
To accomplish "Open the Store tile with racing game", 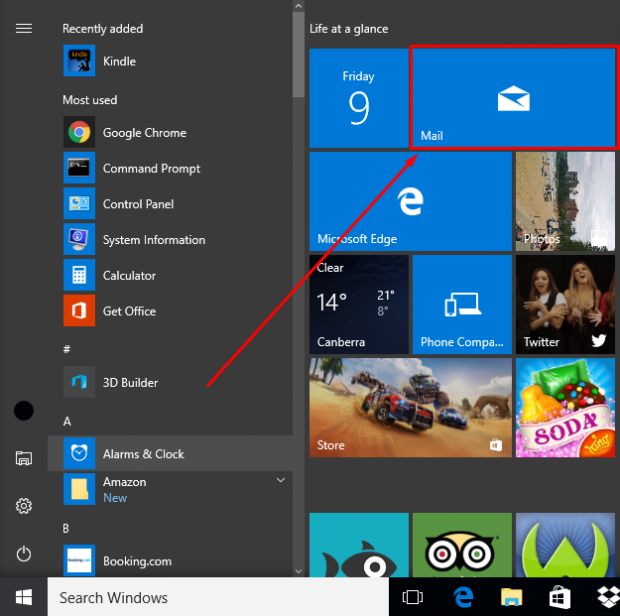I will 410,408.
